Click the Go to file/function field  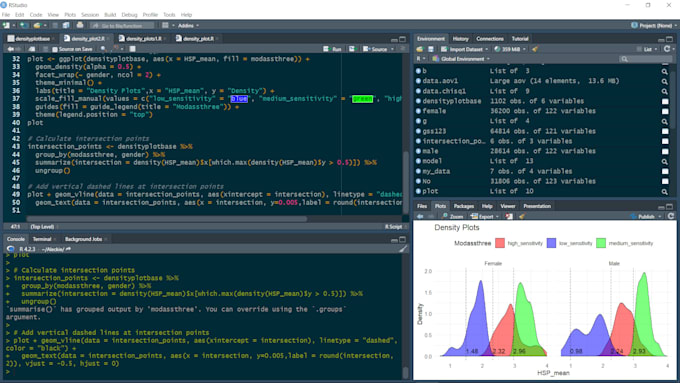(x=122, y=26)
